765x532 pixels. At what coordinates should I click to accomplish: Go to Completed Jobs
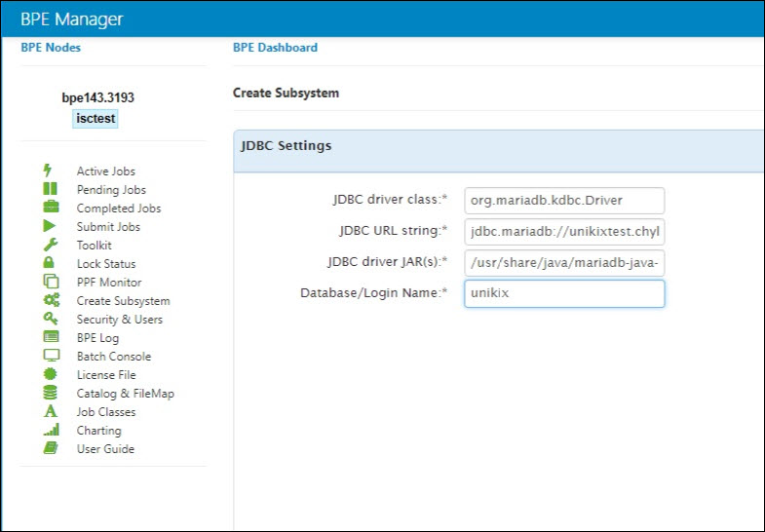point(119,209)
